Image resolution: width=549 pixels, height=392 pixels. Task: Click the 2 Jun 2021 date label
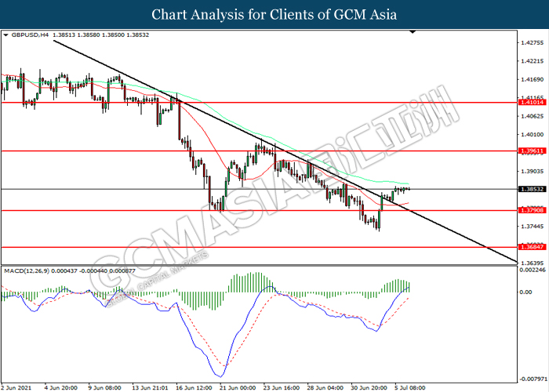tap(16, 388)
